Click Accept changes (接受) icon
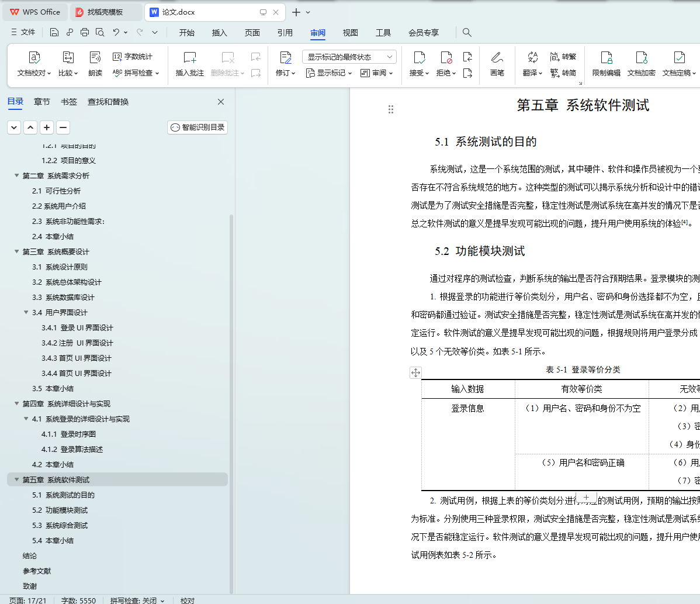This screenshot has width=700, height=604. 419,64
